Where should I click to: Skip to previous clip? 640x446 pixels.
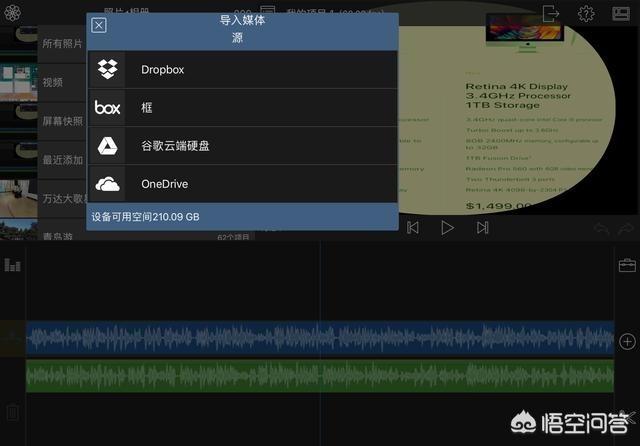413,228
